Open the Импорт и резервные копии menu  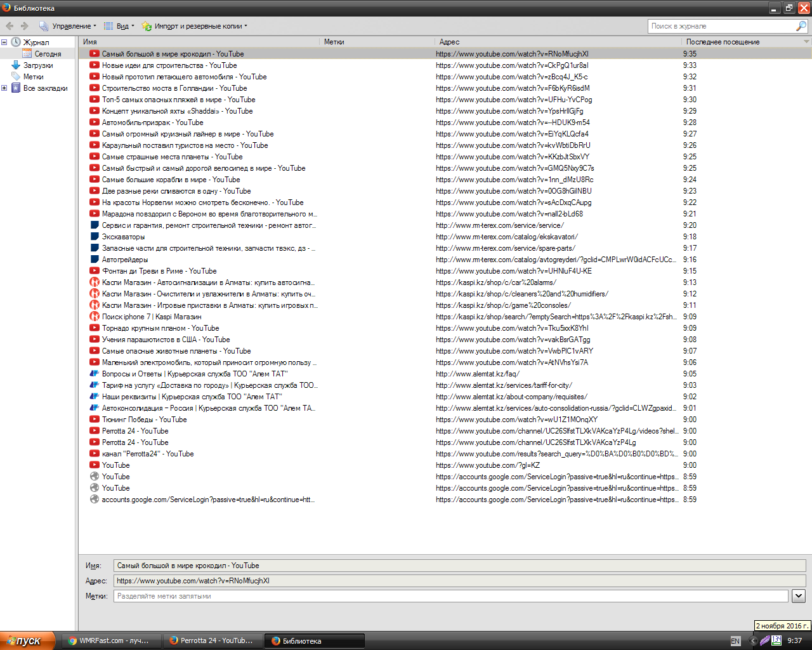(195, 26)
